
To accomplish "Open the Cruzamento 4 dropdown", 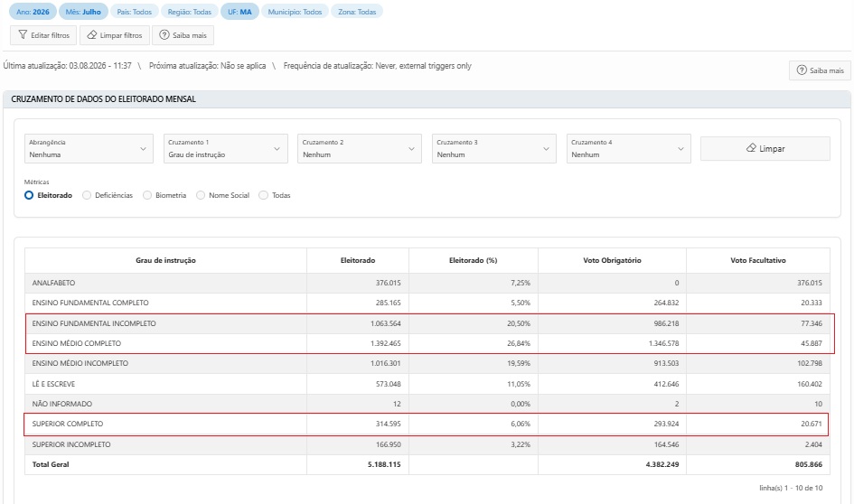I will click(x=628, y=149).
